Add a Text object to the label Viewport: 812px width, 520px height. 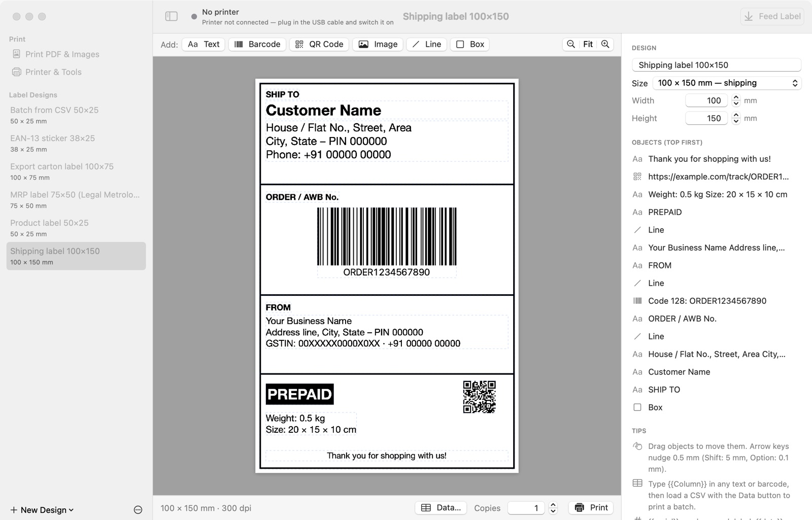[x=204, y=44]
